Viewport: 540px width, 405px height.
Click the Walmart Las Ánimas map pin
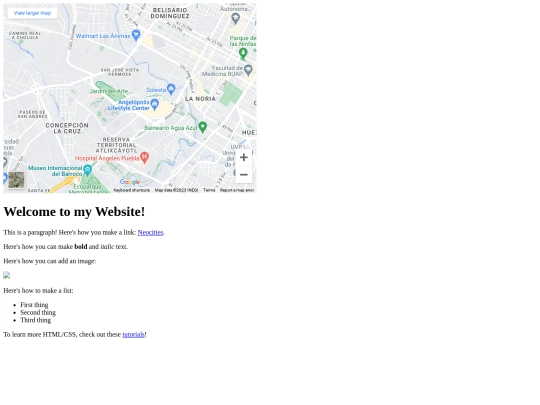pos(136,35)
